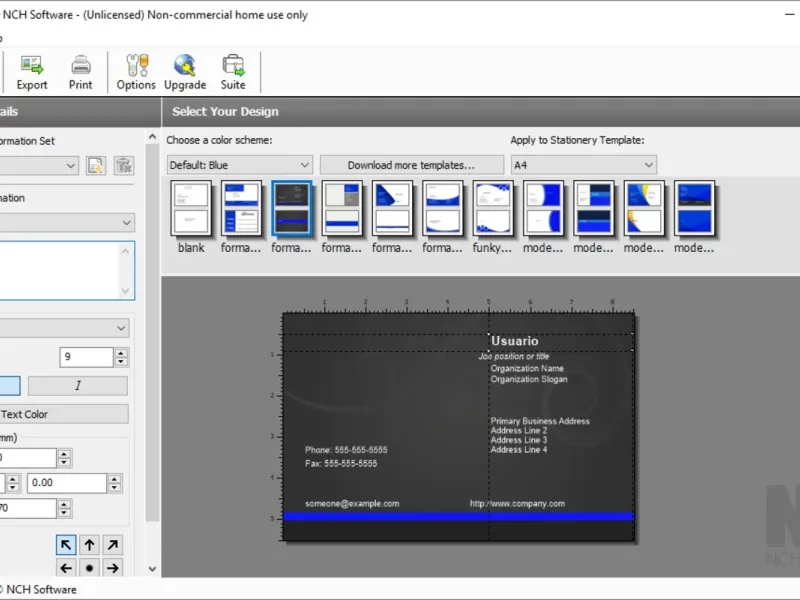Click the Export toolbar icon

[32, 72]
